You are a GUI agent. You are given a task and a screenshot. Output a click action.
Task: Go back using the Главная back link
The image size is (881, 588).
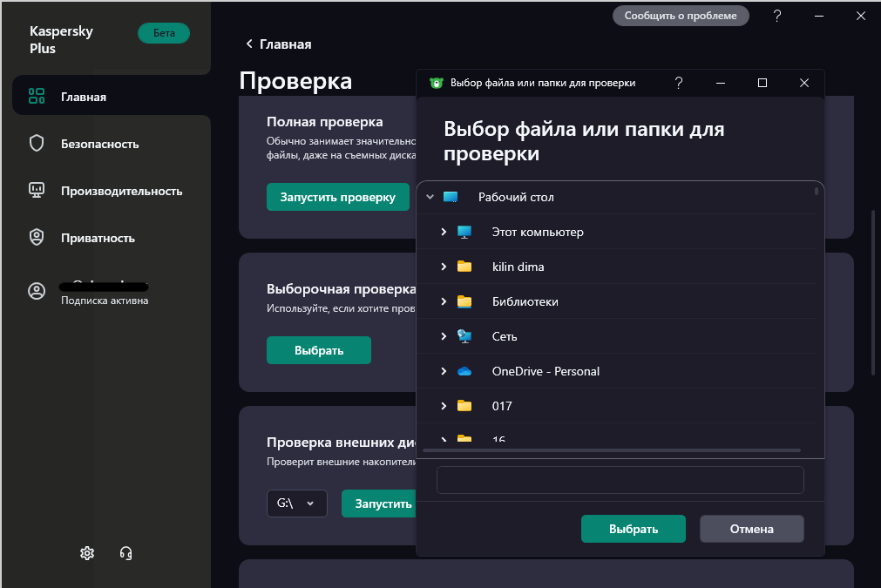pyautogui.click(x=279, y=44)
